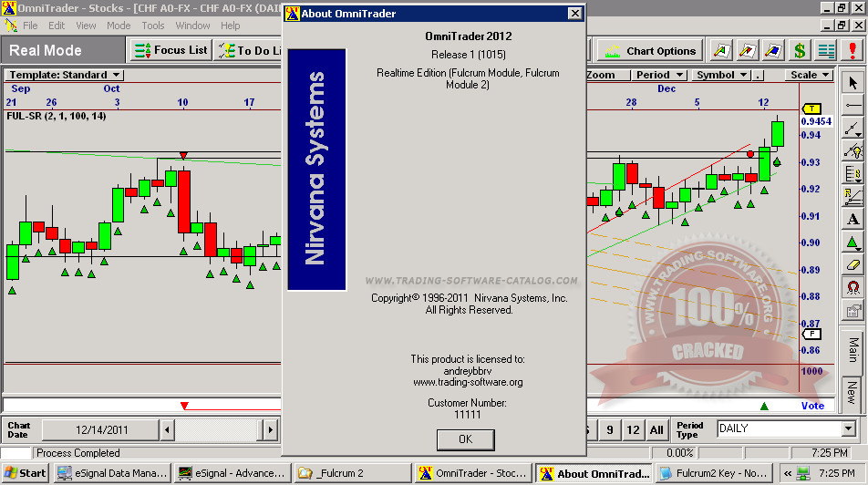
Task: Open the Focus List
Action: (x=171, y=51)
